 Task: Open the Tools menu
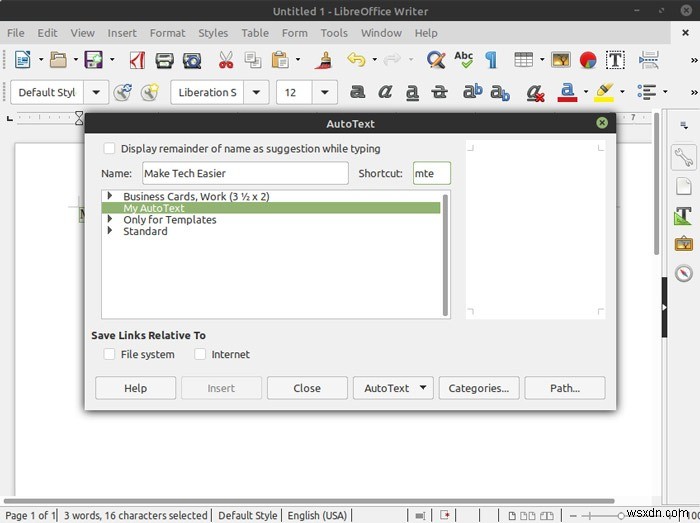pyautogui.click(x=334, y=33)
